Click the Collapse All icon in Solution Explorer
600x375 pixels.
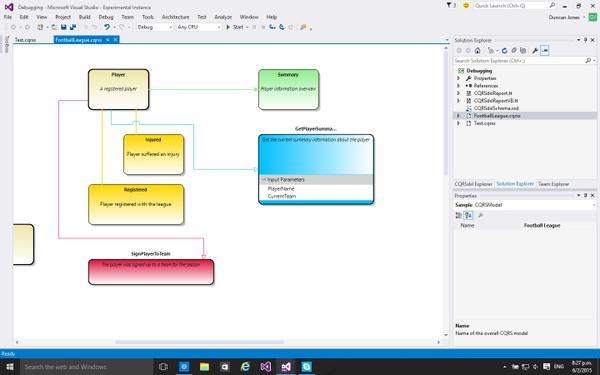pyautogui.click(x=514, y=51)
